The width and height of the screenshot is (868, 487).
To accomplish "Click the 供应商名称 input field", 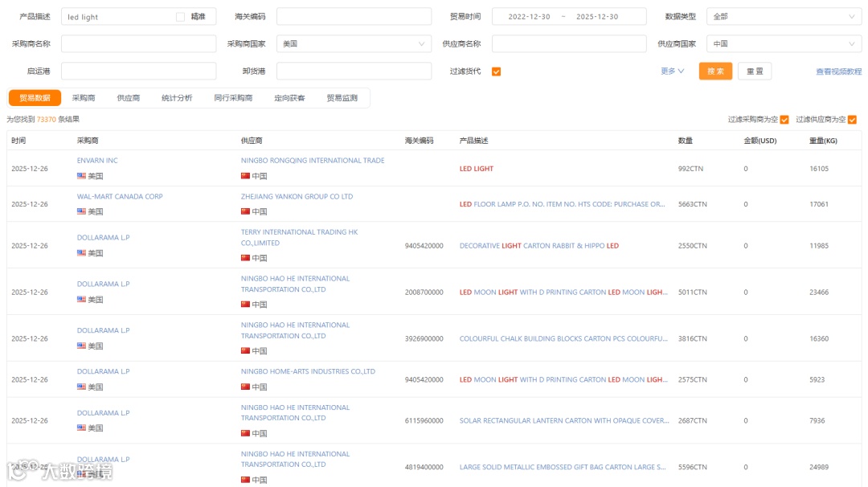I will click(x=569, y=43).
